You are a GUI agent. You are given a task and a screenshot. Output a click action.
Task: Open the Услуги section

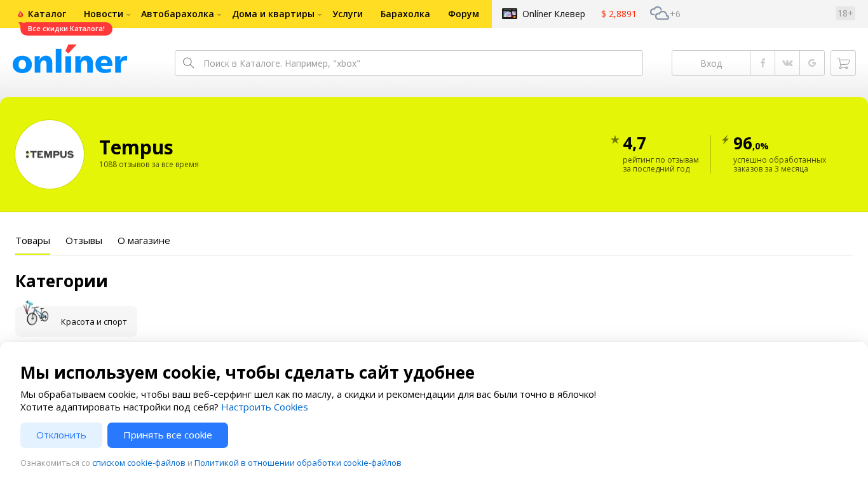coord(348,13)
